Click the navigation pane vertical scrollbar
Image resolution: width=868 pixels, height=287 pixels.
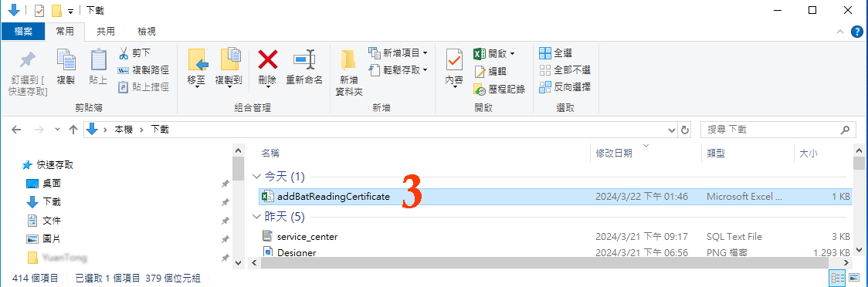point(239,169)
